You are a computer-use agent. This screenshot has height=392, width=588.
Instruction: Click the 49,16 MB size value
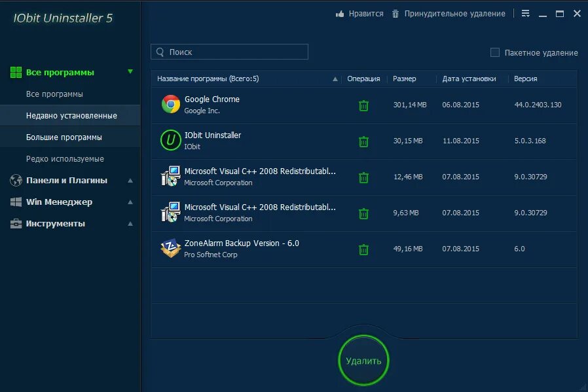408,249
